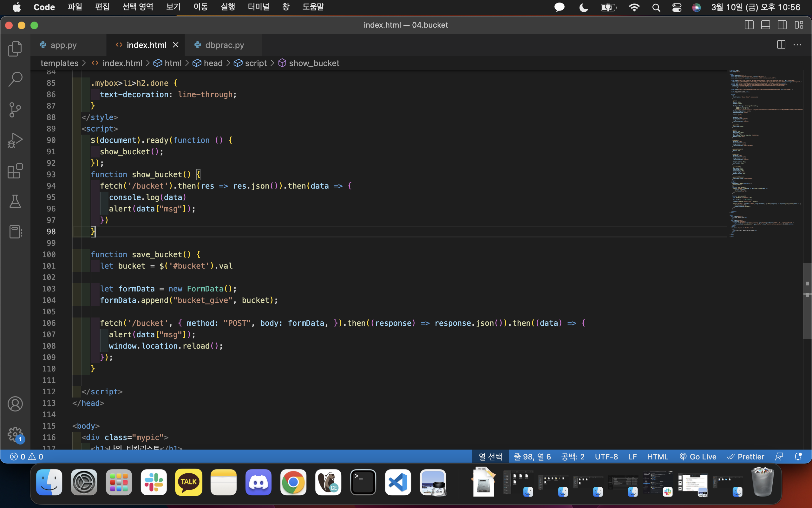Image resolution: width=812 pixels, height=508 pixels.
Task: Open Finder from the Dock
Action: [49, 482]
